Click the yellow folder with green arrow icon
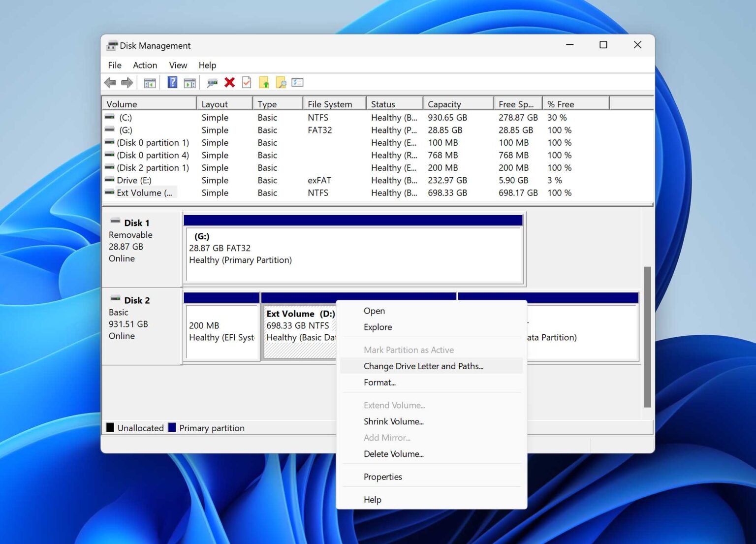The width and height of the screenshot is (756, 544). point(264,83)
